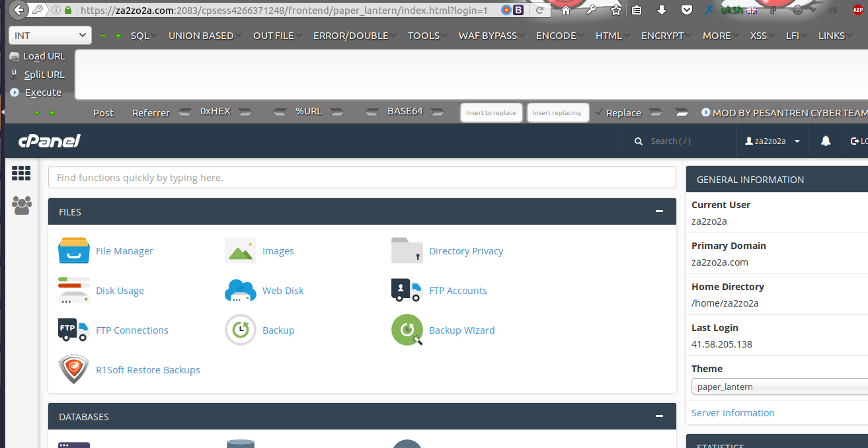Click the 'Insert to replace' field

pyautogui.click(x=491, y=112)
